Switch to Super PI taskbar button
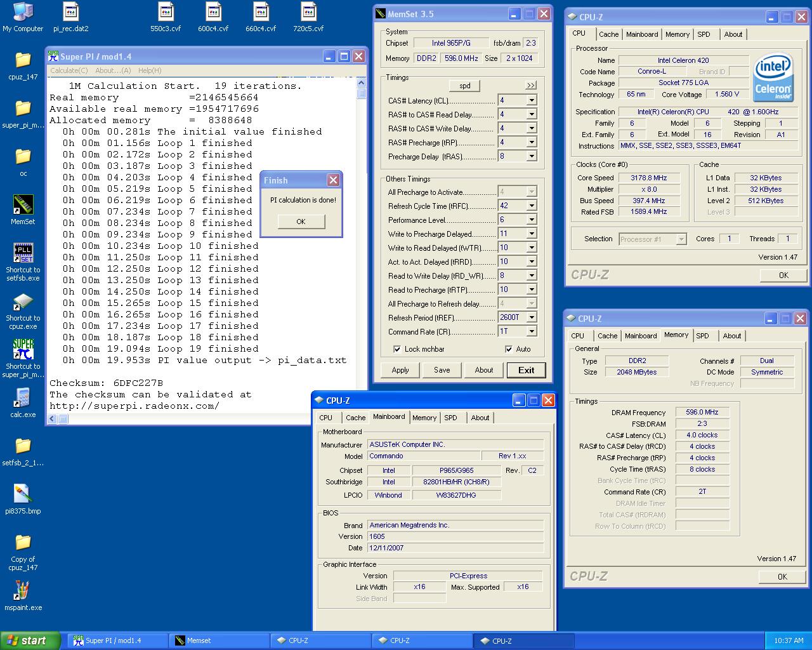Screen dimensions: 812x650 pos(117,640)
